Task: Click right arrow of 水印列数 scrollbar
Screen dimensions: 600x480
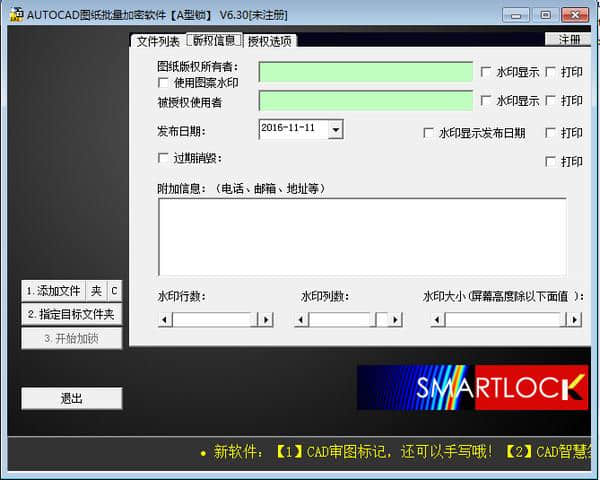Action: point(395,320)
